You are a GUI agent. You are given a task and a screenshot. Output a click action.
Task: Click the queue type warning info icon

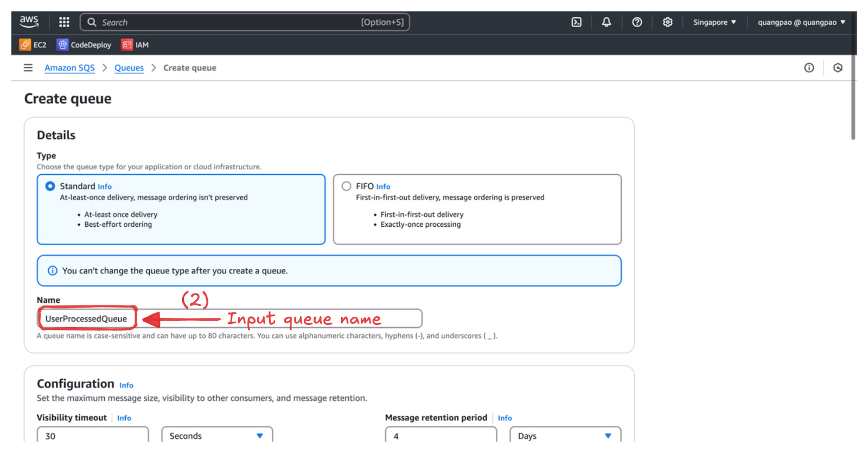(53, 271)
